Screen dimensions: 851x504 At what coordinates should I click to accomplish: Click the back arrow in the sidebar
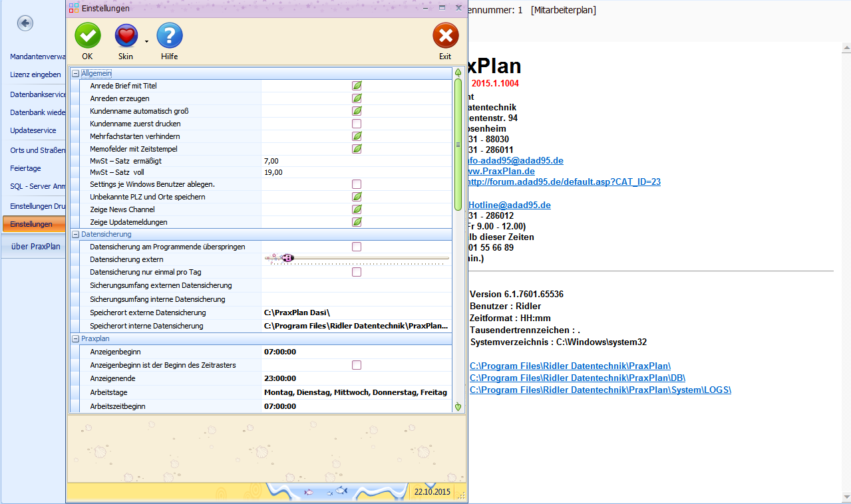[25, 24]
